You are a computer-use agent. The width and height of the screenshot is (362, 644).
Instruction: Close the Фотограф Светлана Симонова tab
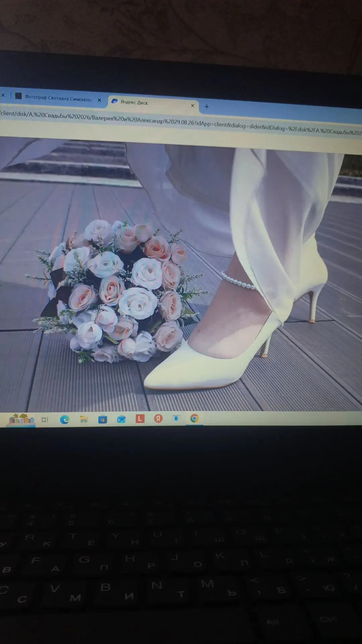[x=99, y=100]
